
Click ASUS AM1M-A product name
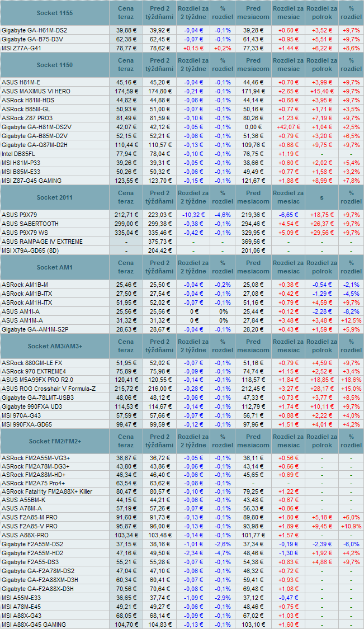click(x=22, y=320)
